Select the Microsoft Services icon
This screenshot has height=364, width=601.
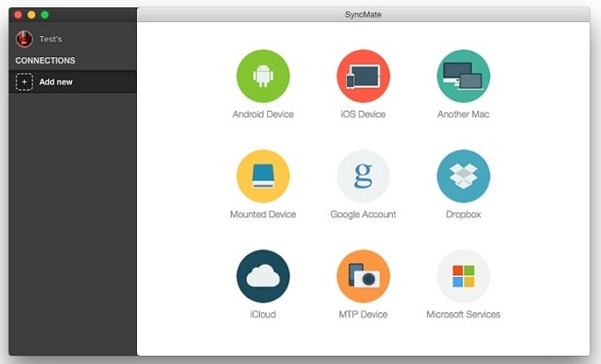463,276
